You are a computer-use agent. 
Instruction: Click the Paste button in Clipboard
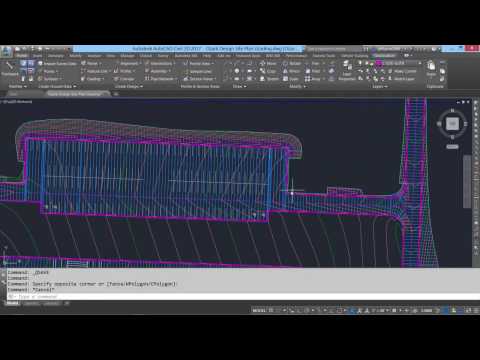tap(431, 69)
